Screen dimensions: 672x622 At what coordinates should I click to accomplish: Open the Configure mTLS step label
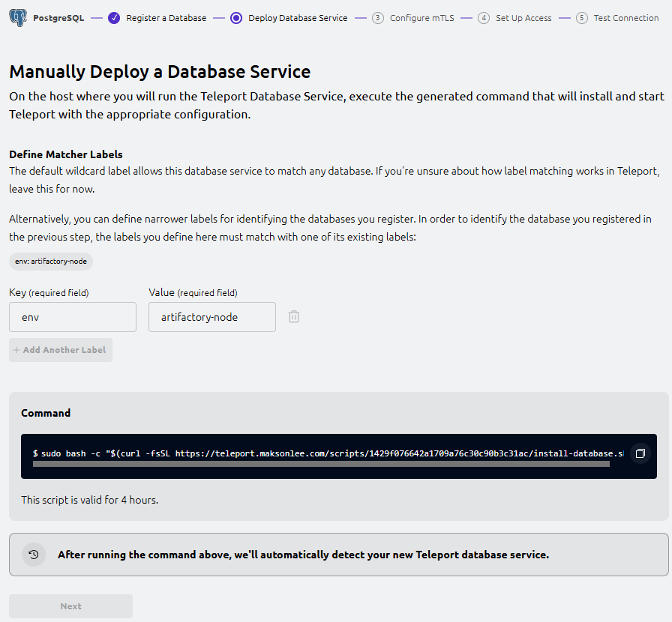(421, 18)
